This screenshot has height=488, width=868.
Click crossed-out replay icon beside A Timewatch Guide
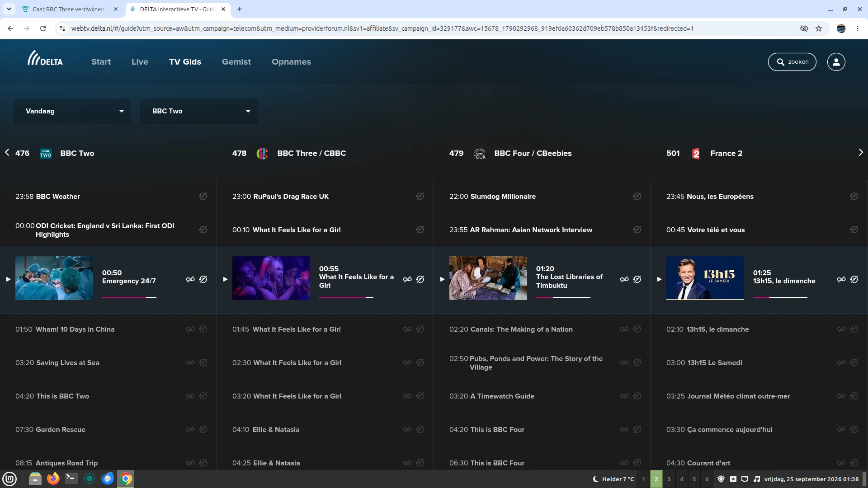(x=637, y=396)
